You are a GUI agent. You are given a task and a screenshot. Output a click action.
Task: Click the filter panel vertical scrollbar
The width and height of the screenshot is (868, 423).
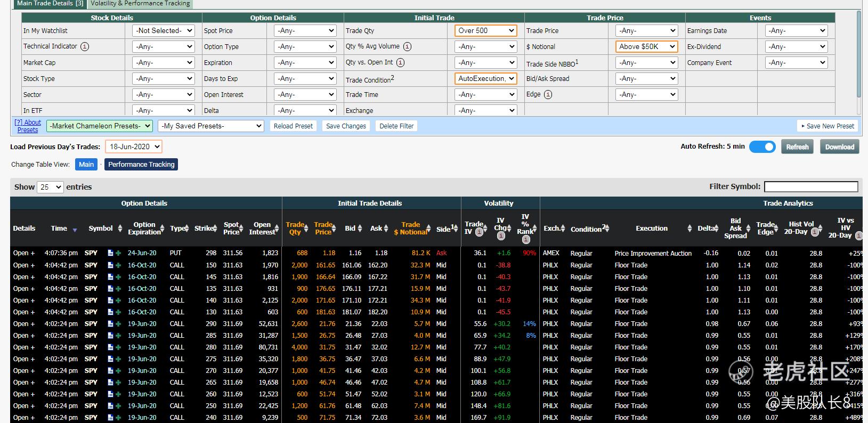point(859,53)
